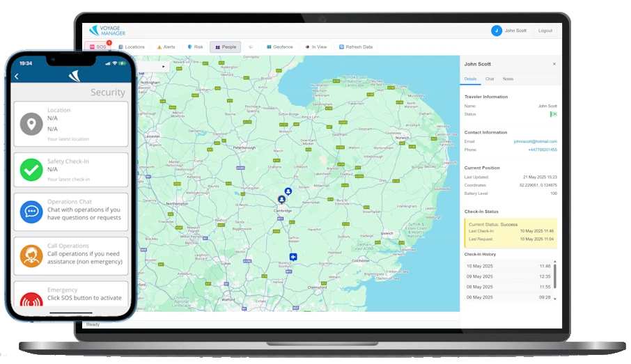Select the 06 May 2025 check-in history row
631x364 pixels.
point(508,298)
